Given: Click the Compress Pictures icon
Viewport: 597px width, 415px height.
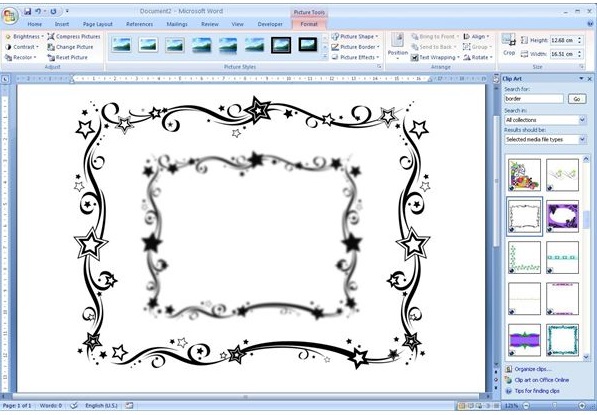Looking at the screenshot, I should pyautogui.click(x=51, y=37).
